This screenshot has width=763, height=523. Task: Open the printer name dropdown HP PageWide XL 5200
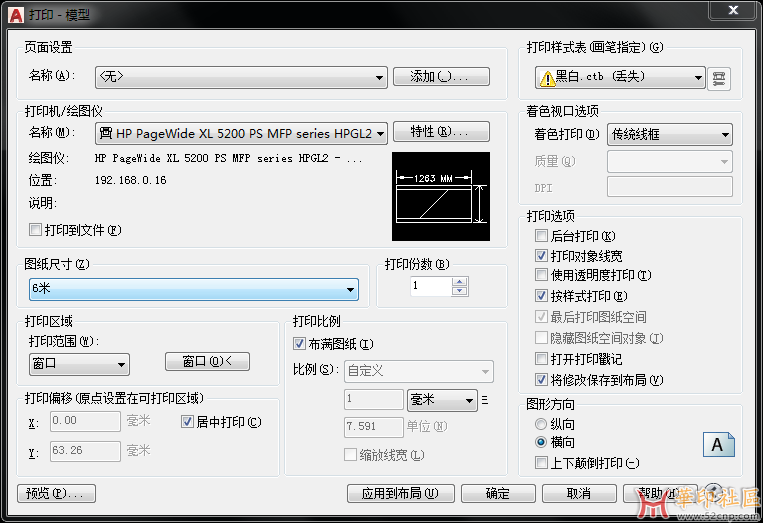click(x=241, y=133)
